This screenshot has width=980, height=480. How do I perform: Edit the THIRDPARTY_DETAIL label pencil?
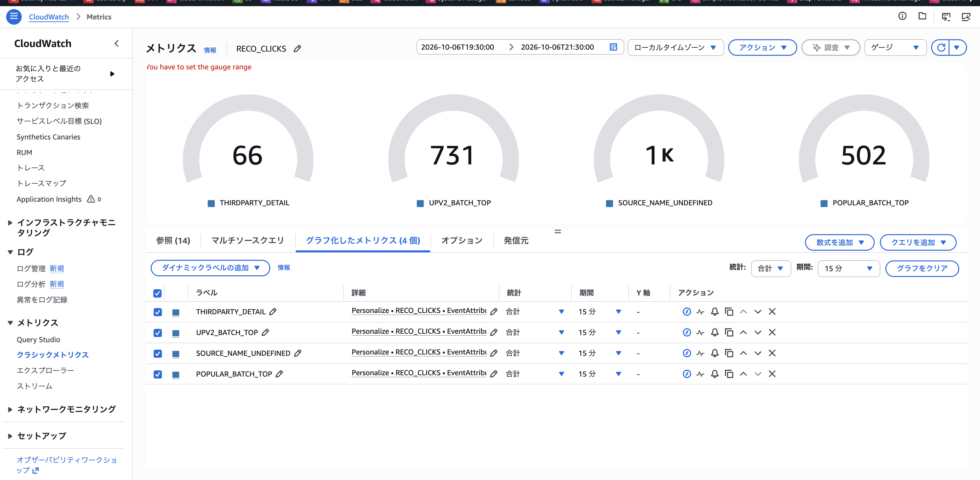tap(273, 312)
